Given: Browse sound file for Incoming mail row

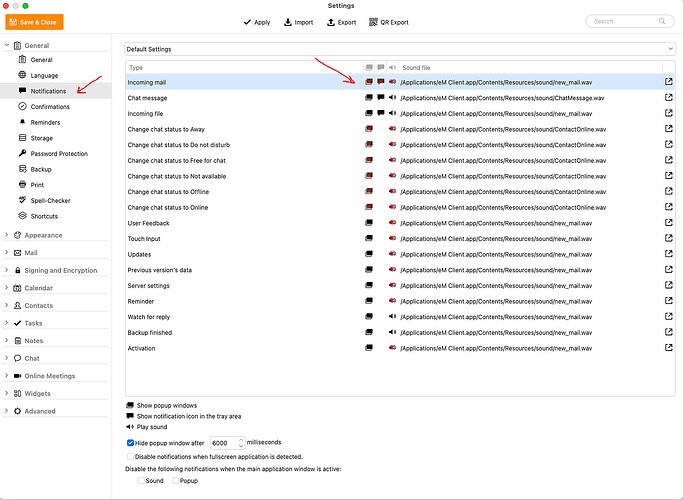Looking at the screenshot, I should (x=669, y=82).
